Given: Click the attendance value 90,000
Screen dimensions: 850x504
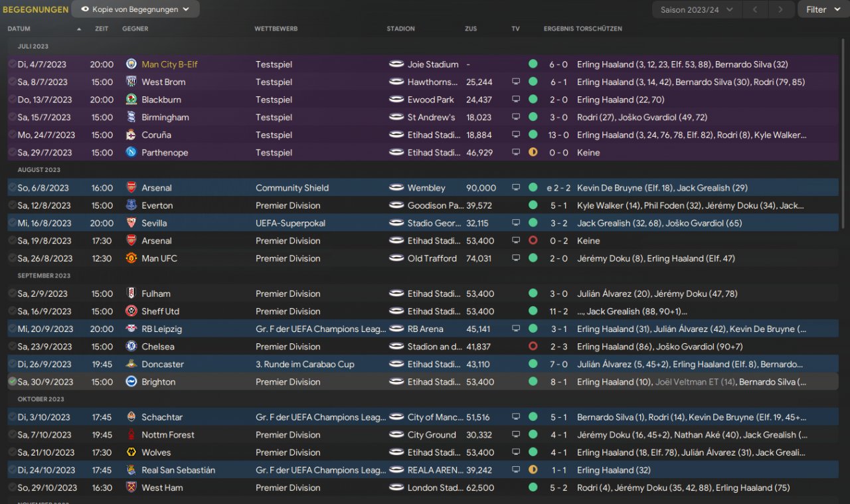Looking at the screenshot, I should 481,188.
